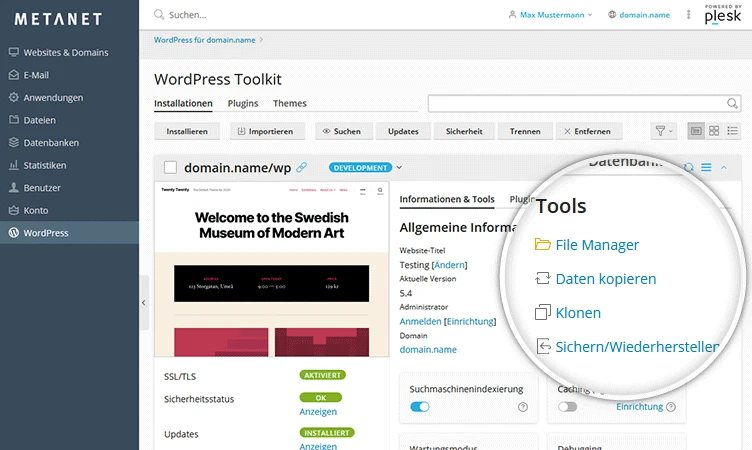Click the Metanet logo
Image resolution: width=752 pixels, height=450 pixels.
[x=59, y=19]
